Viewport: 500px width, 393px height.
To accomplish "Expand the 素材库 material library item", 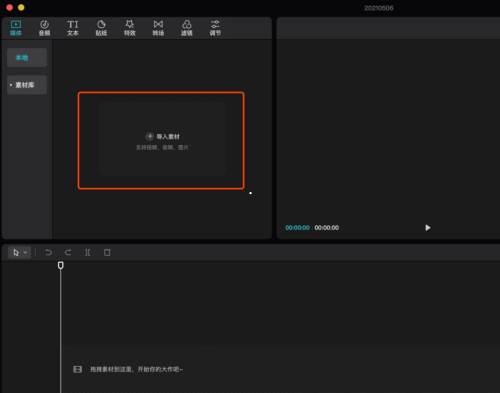I will [x=27, y=85].
